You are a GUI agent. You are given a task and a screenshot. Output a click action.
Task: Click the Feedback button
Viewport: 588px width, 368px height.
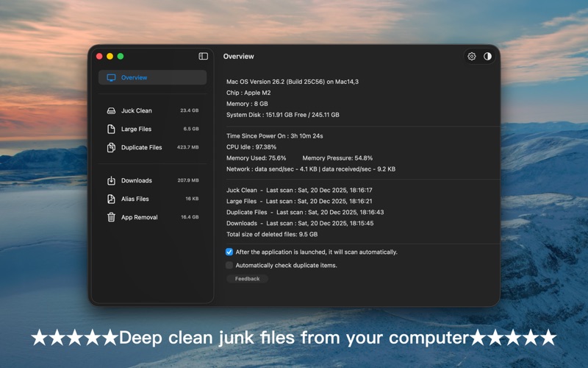tap(247, 279)
